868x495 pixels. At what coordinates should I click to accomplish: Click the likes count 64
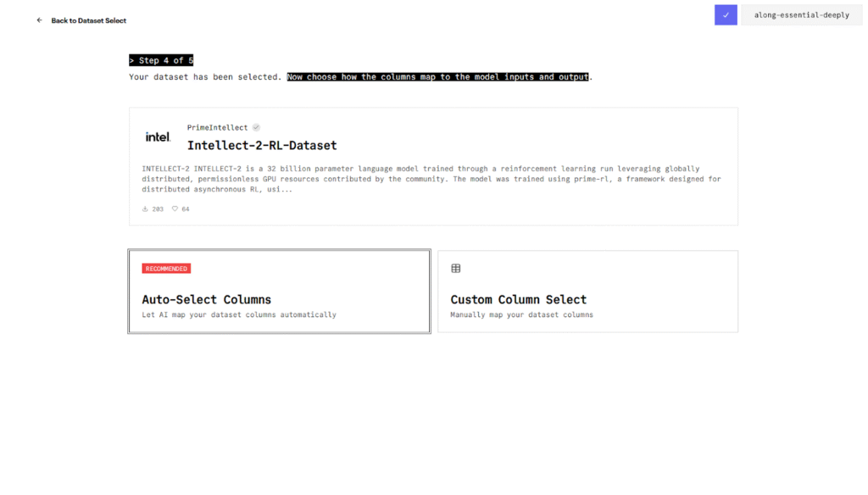pos(186,209)
